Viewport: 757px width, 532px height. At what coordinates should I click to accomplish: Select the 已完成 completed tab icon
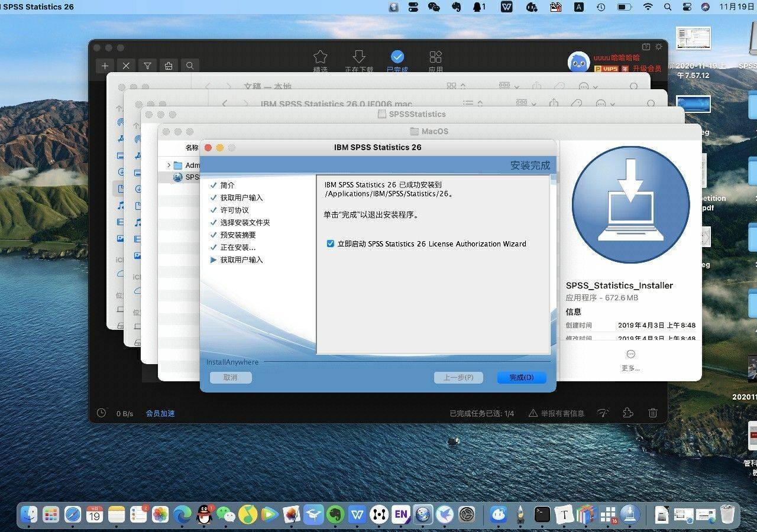click(397, 57)
